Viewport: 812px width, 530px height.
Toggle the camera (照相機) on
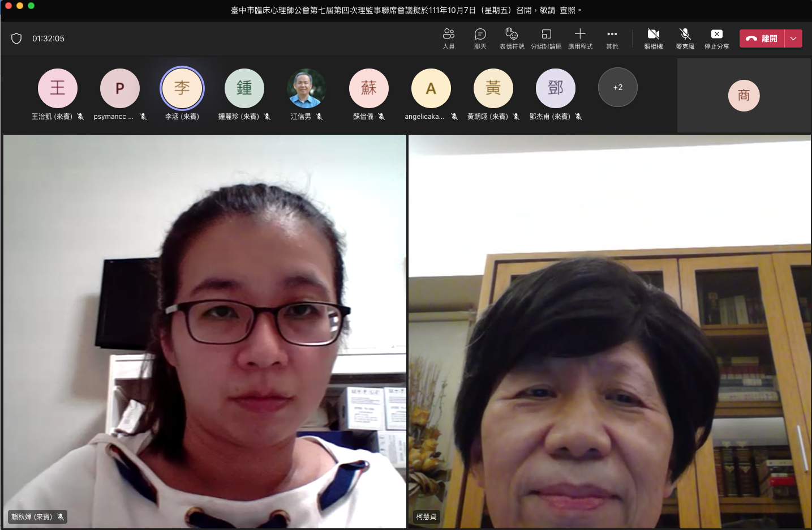coord(653,39)
